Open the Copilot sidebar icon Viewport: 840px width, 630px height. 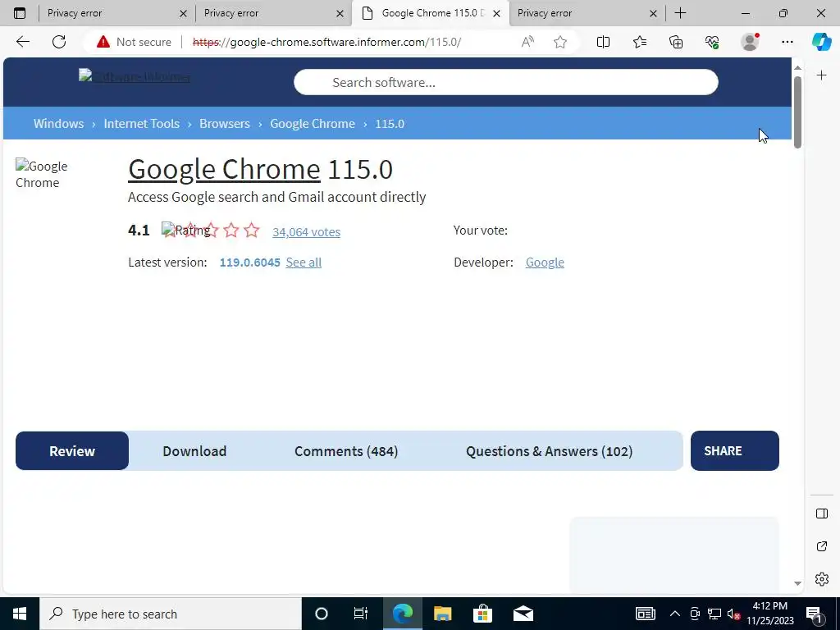[x=821, y=42]
